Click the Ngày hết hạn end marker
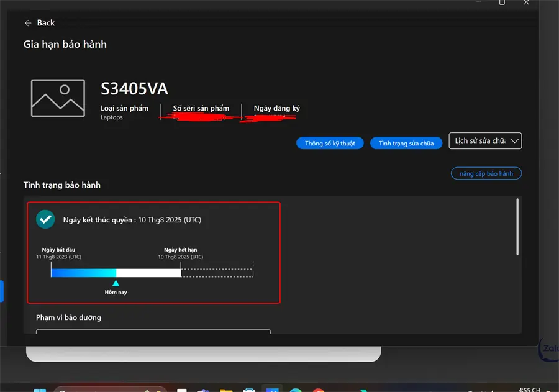This screenshot has height=392, width=559. tap(181, 269)
